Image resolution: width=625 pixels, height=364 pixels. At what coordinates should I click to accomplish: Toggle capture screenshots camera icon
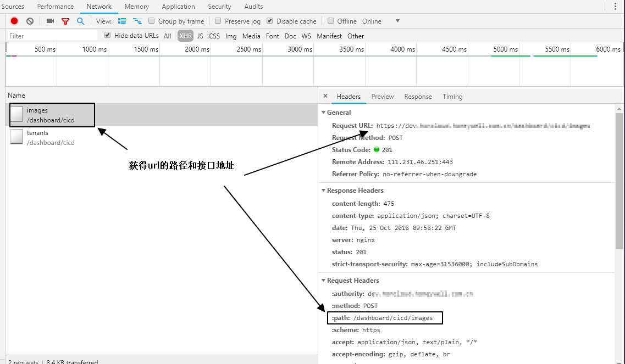pos(50,21)
